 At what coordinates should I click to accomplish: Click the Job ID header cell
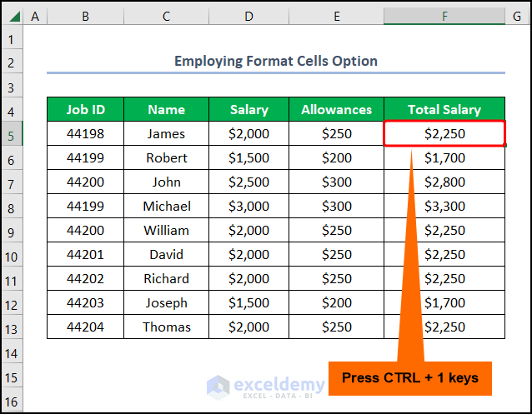(85, 110)
